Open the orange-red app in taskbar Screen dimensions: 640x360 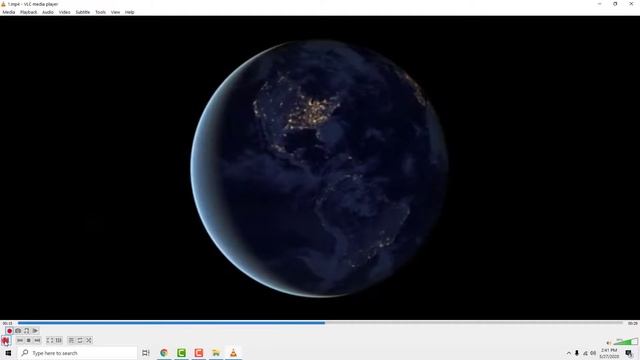click(x=199, y=353)
